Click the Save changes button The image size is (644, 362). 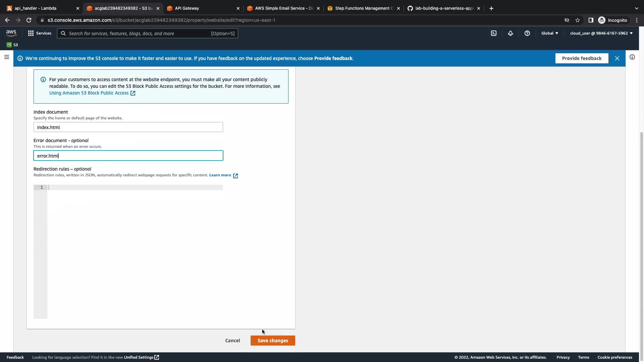[x=272, y=341]
